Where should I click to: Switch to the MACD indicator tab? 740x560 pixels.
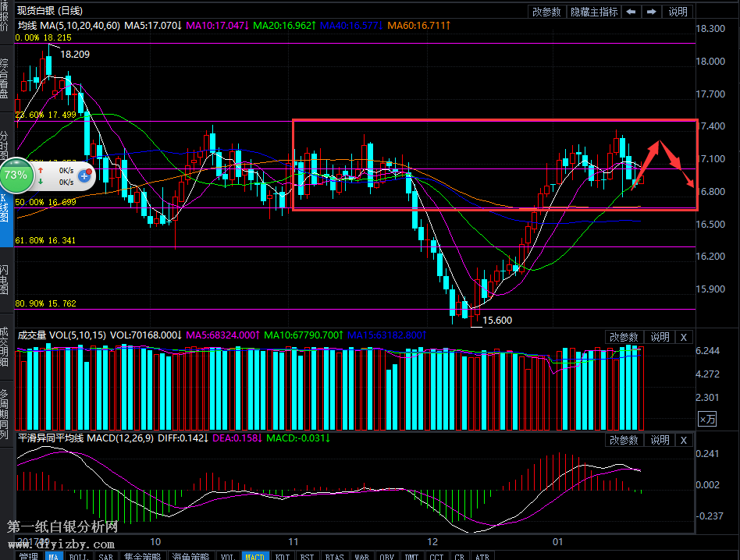click(x=254, y=556)
